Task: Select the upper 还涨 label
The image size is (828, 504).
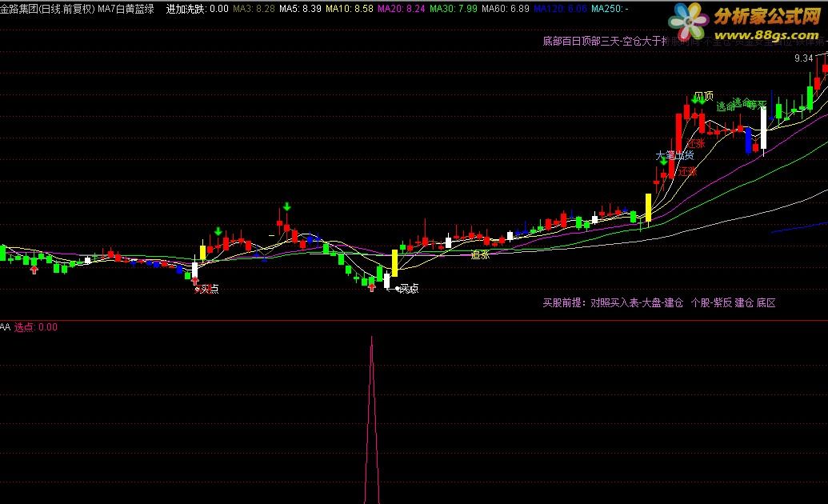Action: [697, 143]
